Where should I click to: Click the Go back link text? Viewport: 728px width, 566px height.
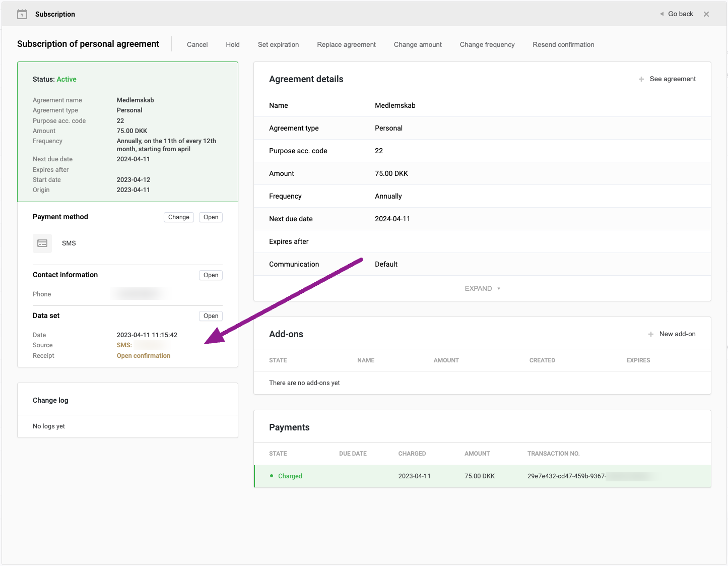click(681, 14)
